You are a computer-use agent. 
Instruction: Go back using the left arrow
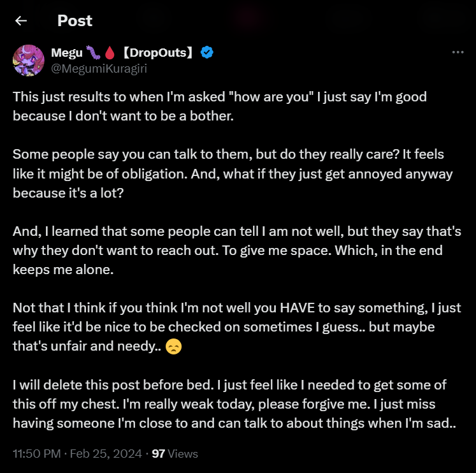coord(21,20)
